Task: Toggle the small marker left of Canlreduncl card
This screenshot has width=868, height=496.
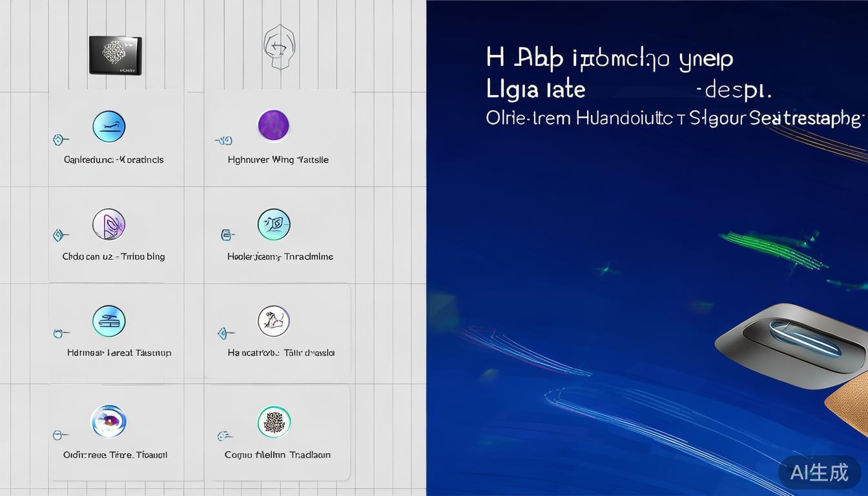Action: pyautogui.click(x=60, y=139)
